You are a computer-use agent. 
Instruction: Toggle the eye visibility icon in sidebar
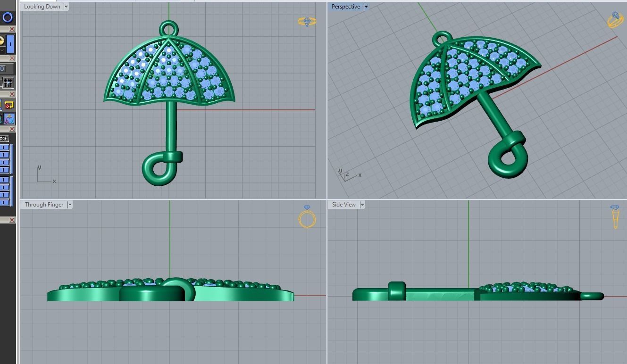coord(4,138)
